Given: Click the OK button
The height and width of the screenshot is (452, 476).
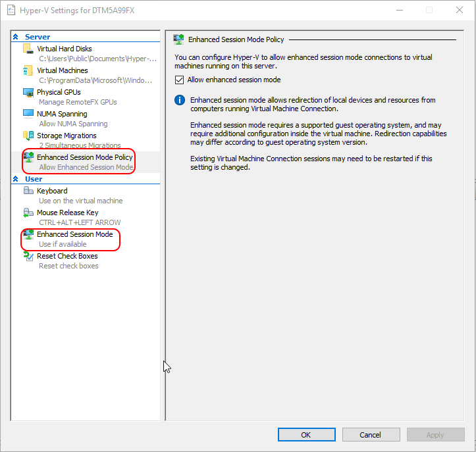Looking at the screenshot, I should (x=307, y=435).
